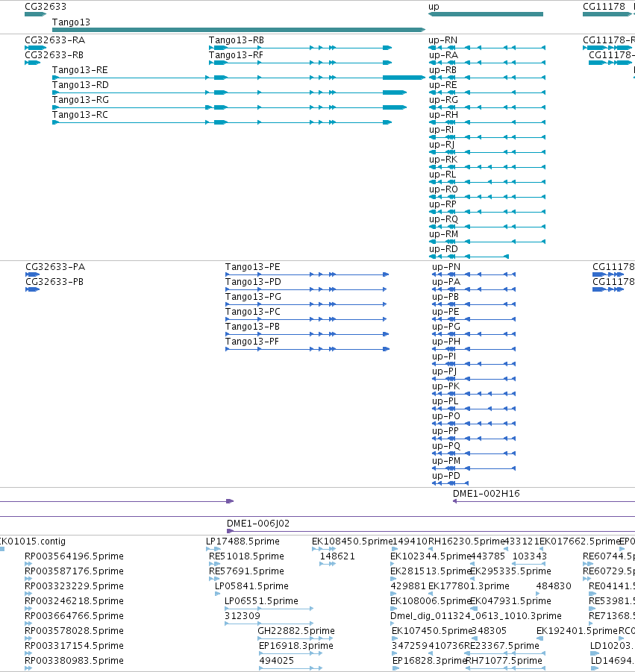Click the Tango13-RD transcript label
635x672 pixels.
(80, 85)
